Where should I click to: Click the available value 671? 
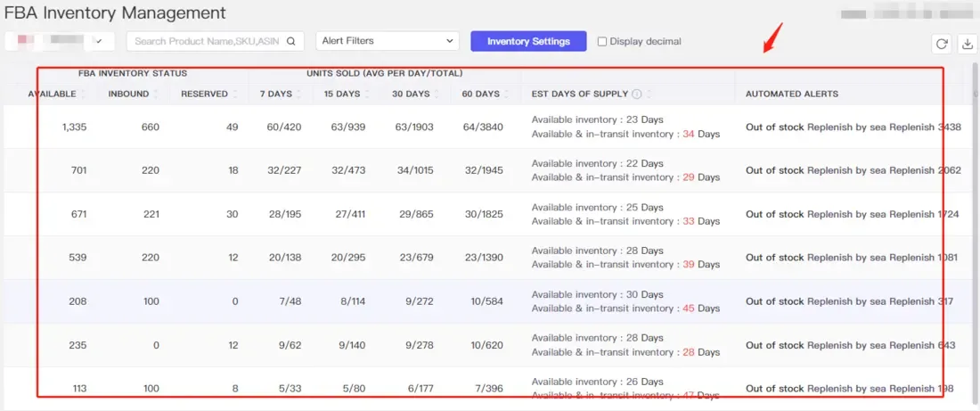[78, 214]
